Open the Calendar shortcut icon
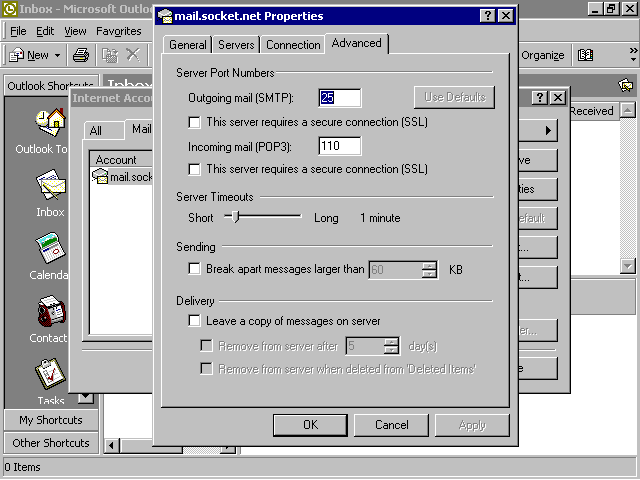Screen dimensions: 640x480 [50, 248]
